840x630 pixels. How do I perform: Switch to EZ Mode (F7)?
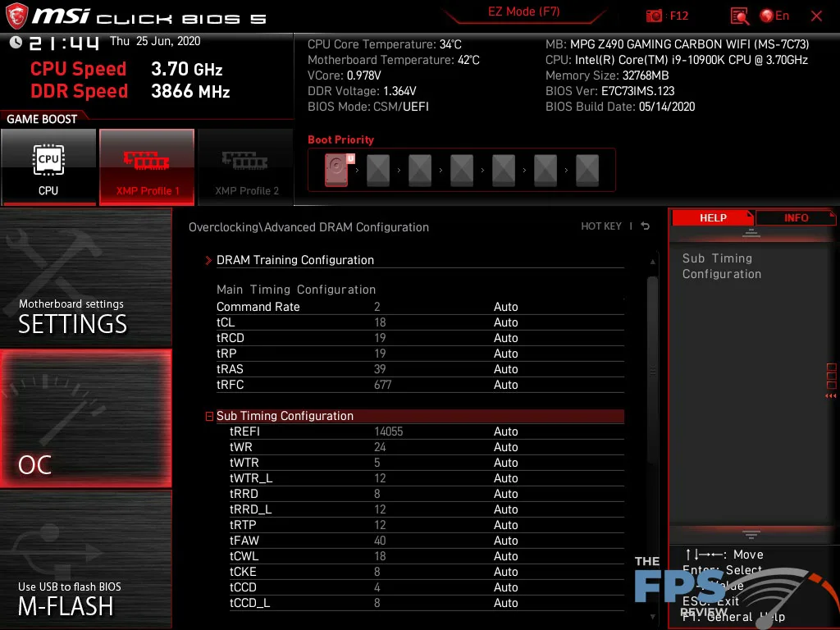click(523, 11)
